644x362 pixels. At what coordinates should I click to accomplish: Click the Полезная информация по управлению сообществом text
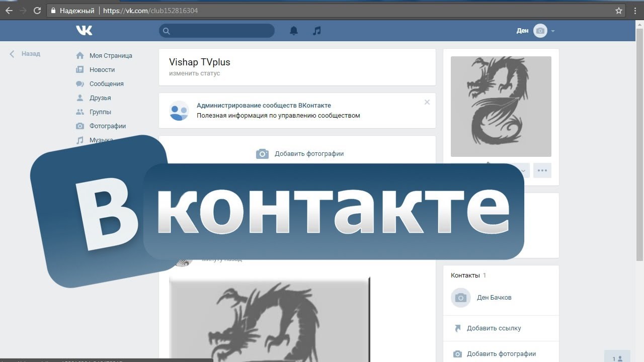point(278,116)
